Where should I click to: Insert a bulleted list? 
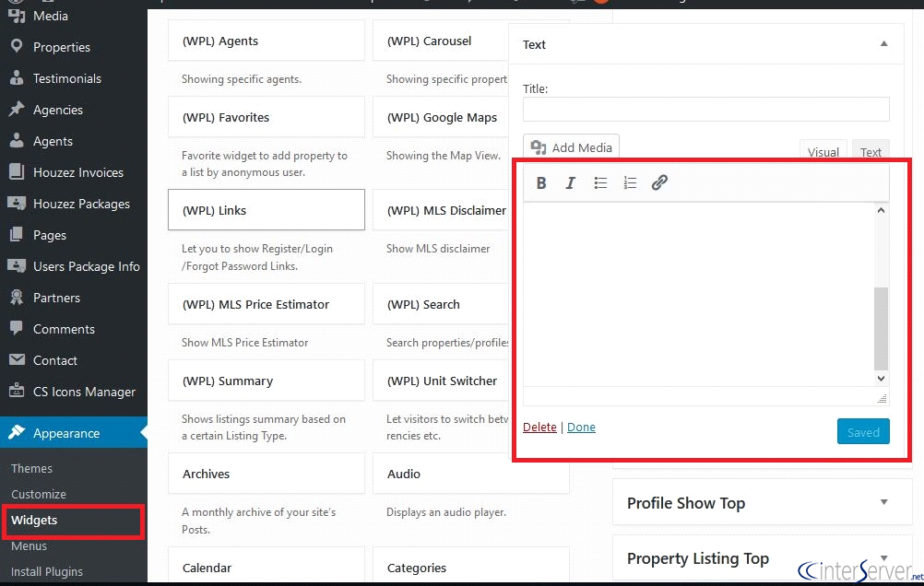600,182
